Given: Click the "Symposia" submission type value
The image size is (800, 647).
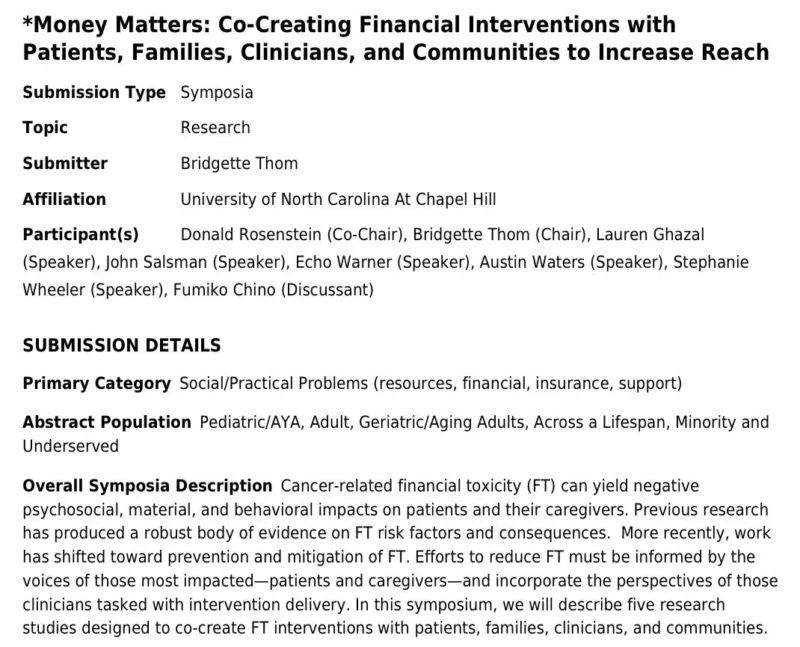Looking at the screenshot, I should point(216,93).
